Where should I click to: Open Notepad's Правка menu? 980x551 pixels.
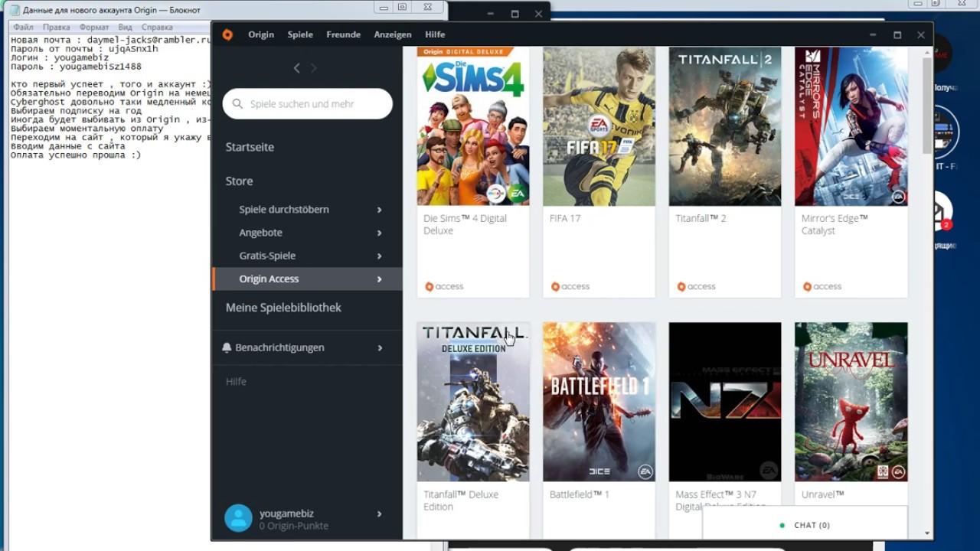point(57,27)
